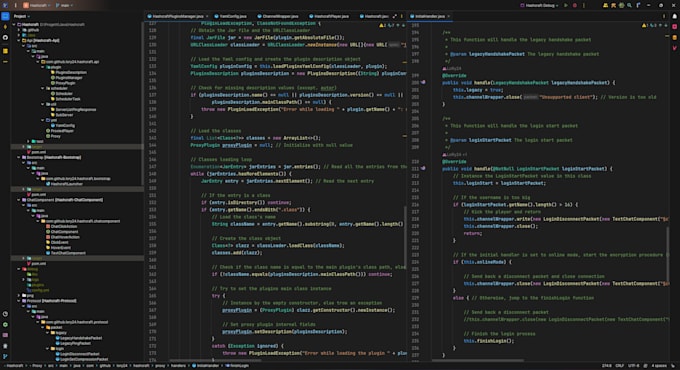Click the handlers breadcrumb
This screenshot has height=370, width=680.
(x=178, y=366)
